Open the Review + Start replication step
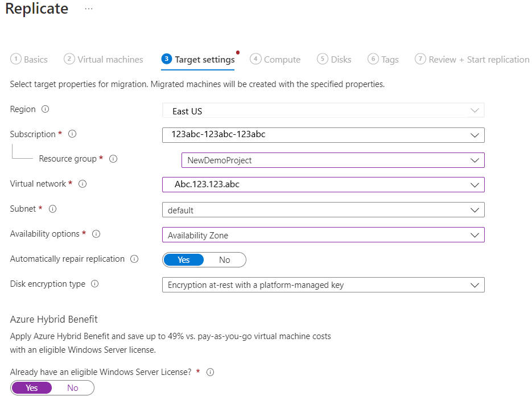The image size is (532, 396). (472, 59)
